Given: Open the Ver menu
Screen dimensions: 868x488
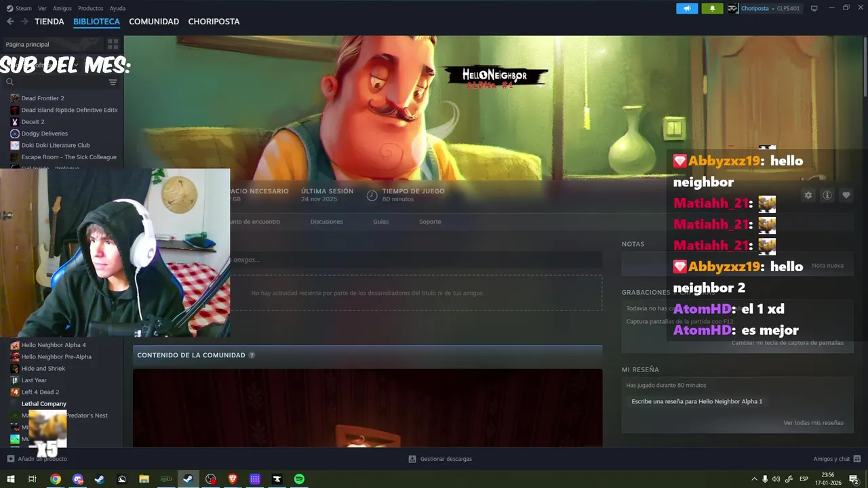Looking at the screenshot, I should coord(42,8).
